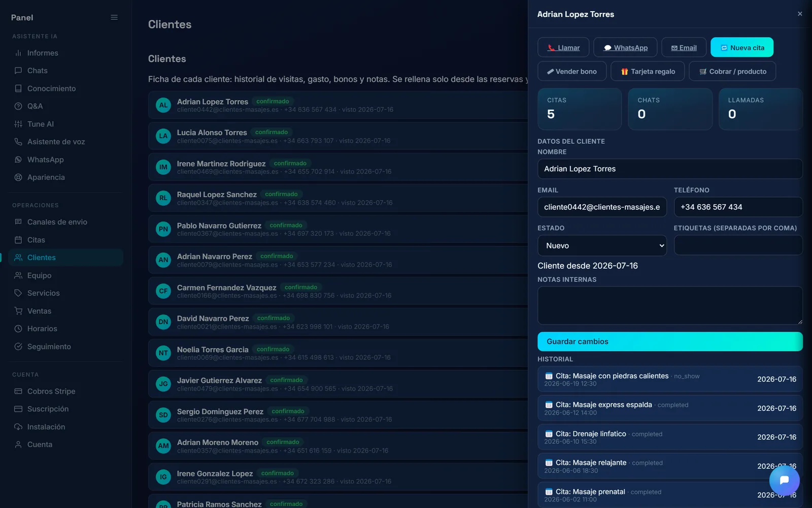Click the Etiquetas input field
The height and width of the screenshot is (508, 812).
[738, 245]
